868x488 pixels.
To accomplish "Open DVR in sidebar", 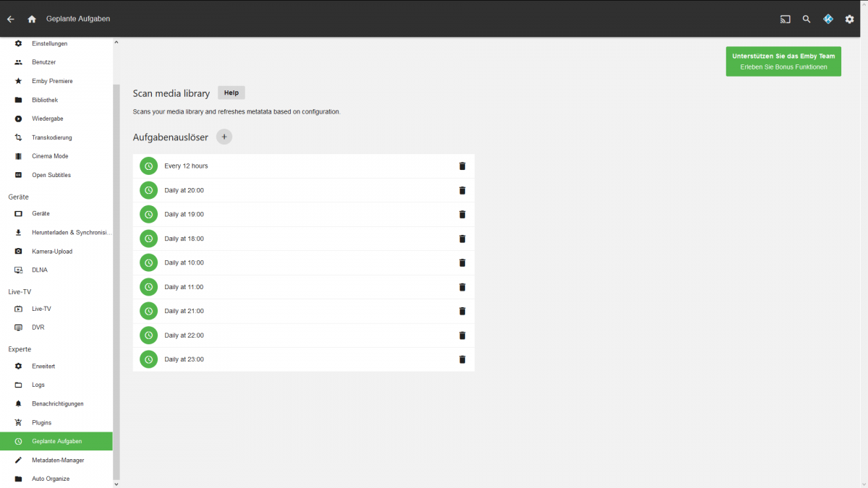I will click(56, 328).
